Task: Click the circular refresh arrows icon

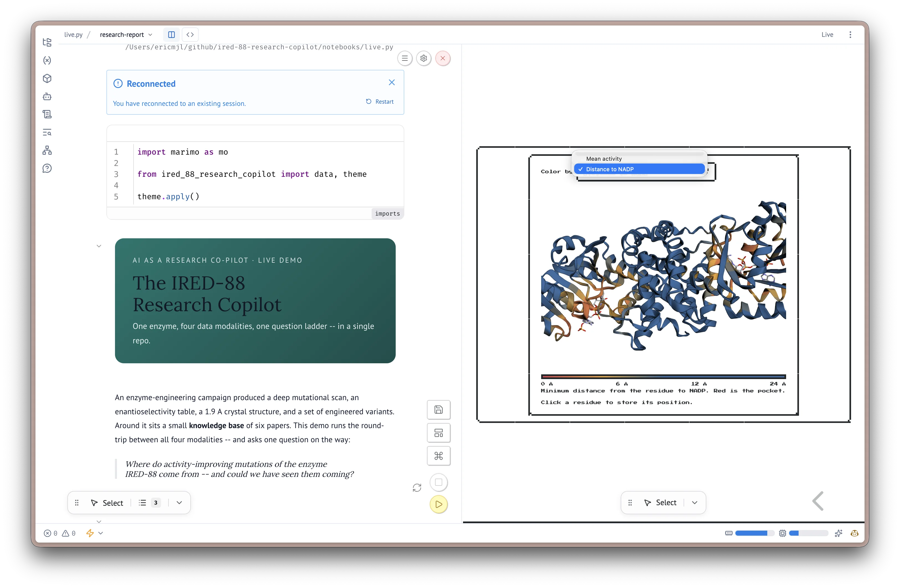Action: (417, 488)
